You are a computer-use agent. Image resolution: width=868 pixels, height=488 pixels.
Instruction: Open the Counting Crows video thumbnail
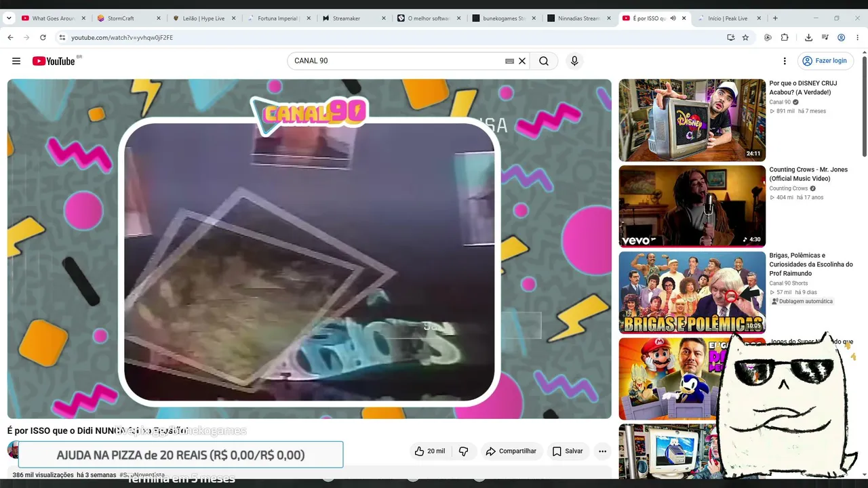click(x=692, y=206)
